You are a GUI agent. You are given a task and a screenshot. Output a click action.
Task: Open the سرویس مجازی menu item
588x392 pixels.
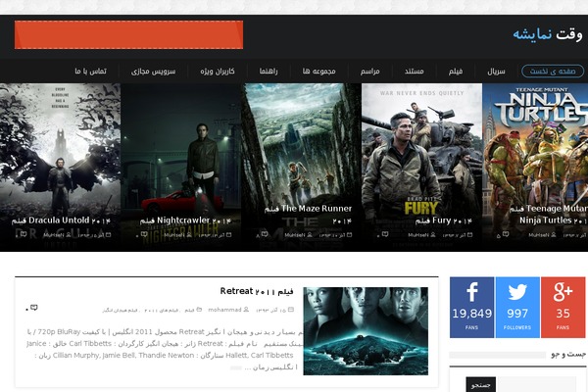click(154, 72)
